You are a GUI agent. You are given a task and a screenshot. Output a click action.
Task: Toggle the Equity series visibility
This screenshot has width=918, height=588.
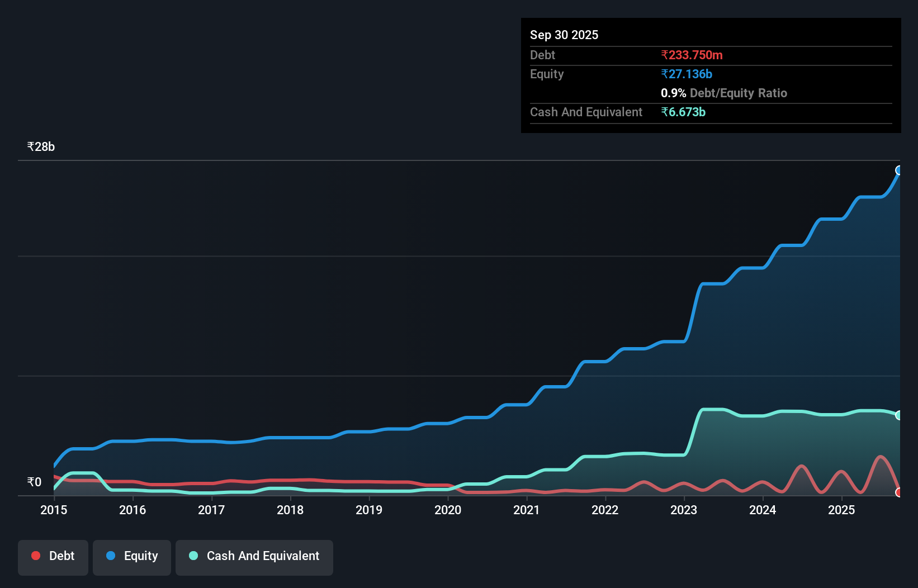tap(132, 556)
